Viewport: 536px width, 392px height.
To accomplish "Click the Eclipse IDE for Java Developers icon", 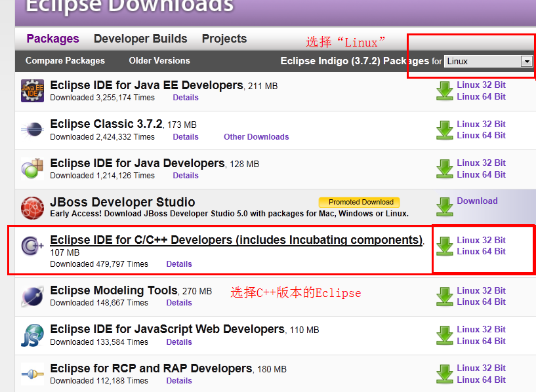I will click(32, 168).
